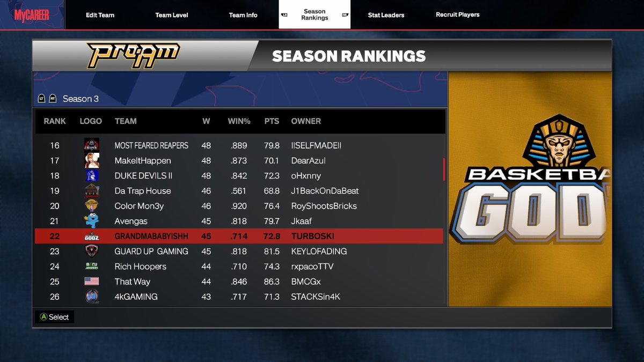Open the Recruit Players tab
Viewport: 644px width, 362px height.
tap(458, 14)
